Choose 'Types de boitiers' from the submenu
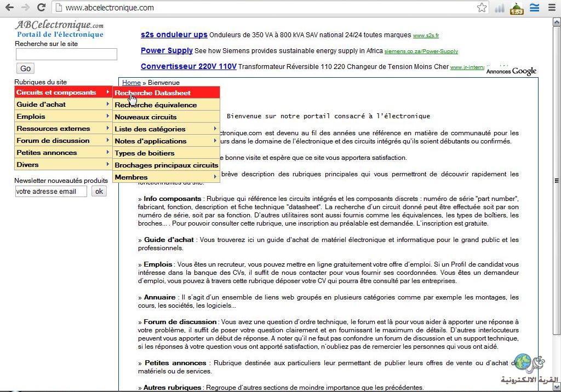Viewport: 561px width, 392px height. (166, 153)
